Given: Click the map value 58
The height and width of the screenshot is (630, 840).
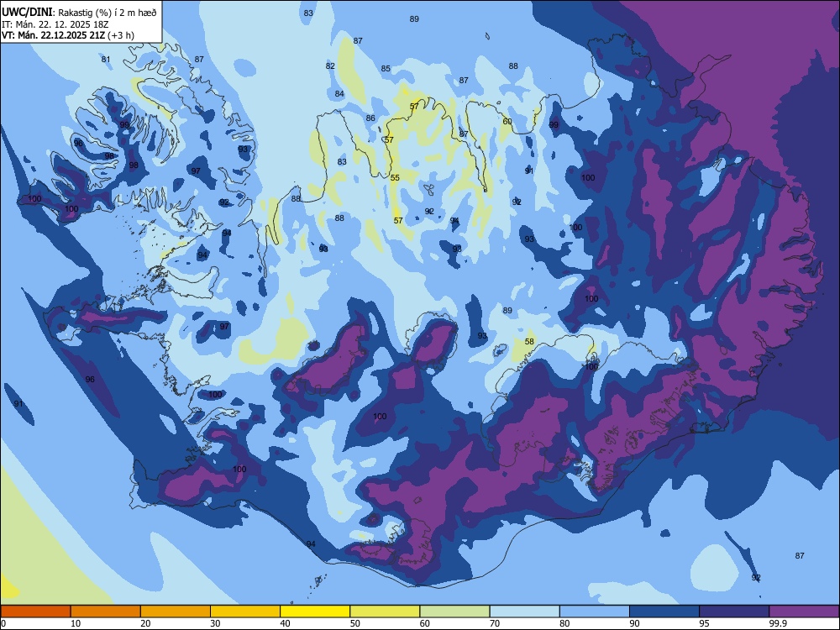Looking at the screenshot, I should pyautogui.click(x=529, y=342).
